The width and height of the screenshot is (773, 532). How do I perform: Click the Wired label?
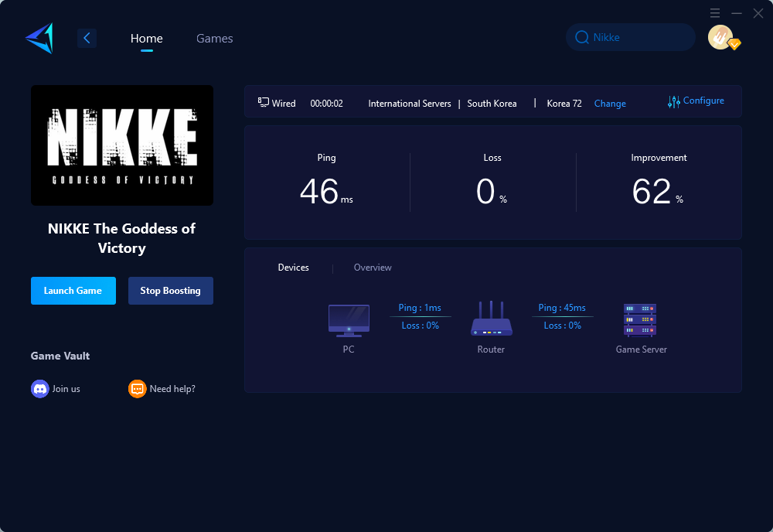284,104
